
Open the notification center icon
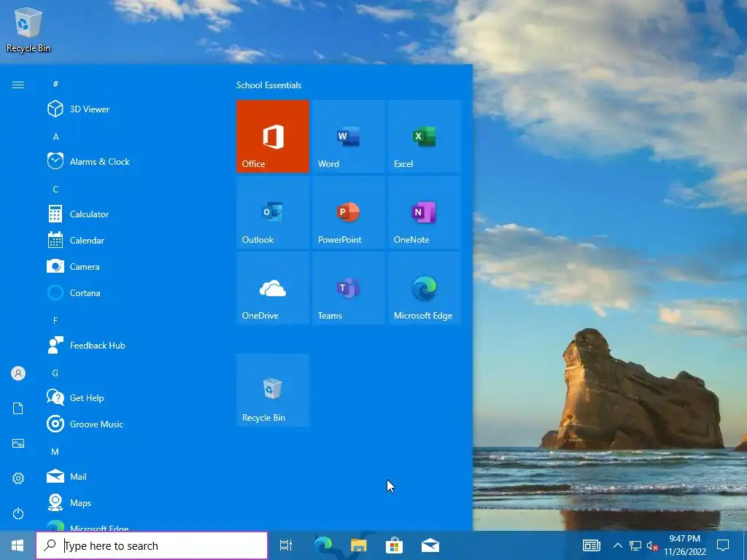[723, 545]
